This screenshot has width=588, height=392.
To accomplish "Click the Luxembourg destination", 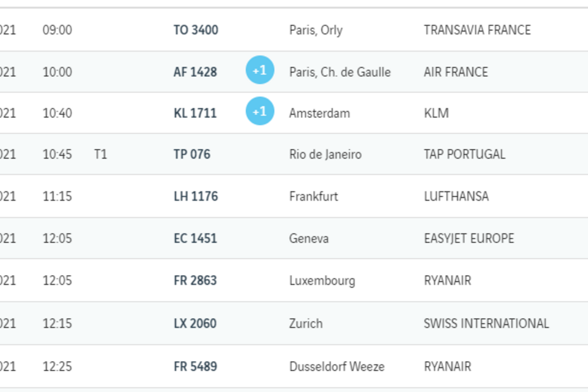I will click(x=322, y=280).
